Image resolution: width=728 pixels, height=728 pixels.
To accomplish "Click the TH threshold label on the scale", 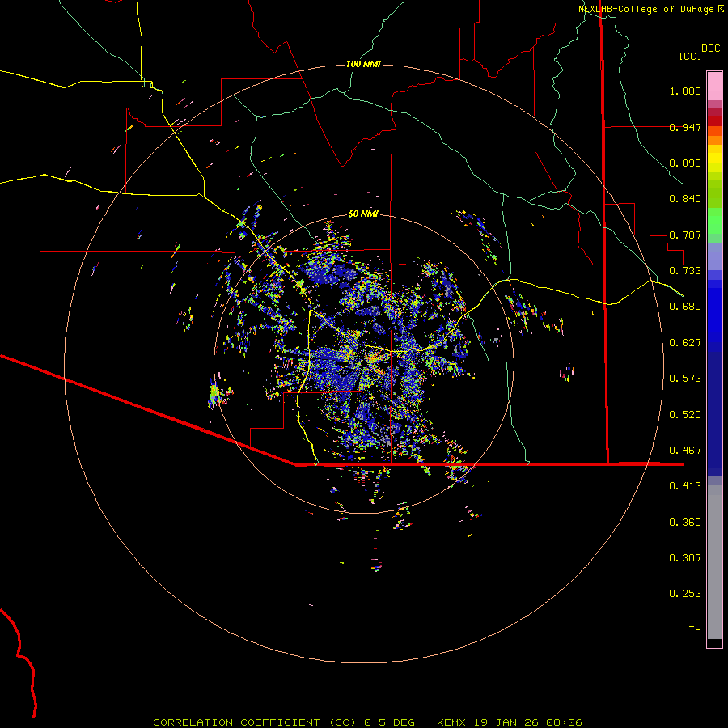I will click(x=695, y=630).
